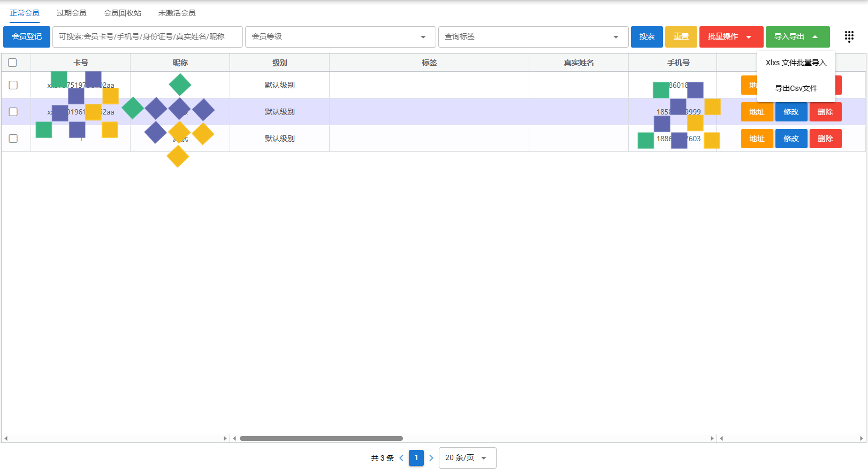
Task: Click right arrow of right horizontal scrollbar
Action: [862, 438]
